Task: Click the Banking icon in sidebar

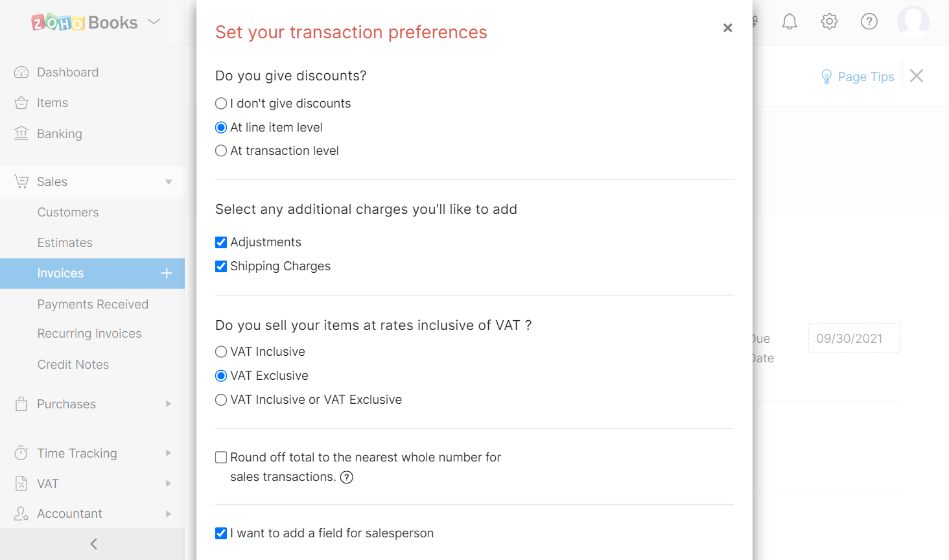Action: [x=21, y=134]
